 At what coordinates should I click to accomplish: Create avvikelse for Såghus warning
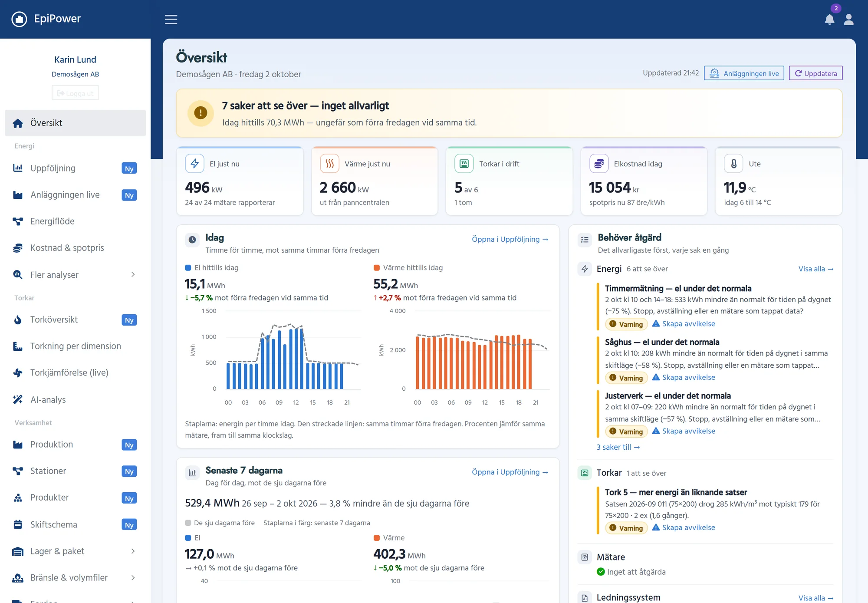(x=684, y=378)
